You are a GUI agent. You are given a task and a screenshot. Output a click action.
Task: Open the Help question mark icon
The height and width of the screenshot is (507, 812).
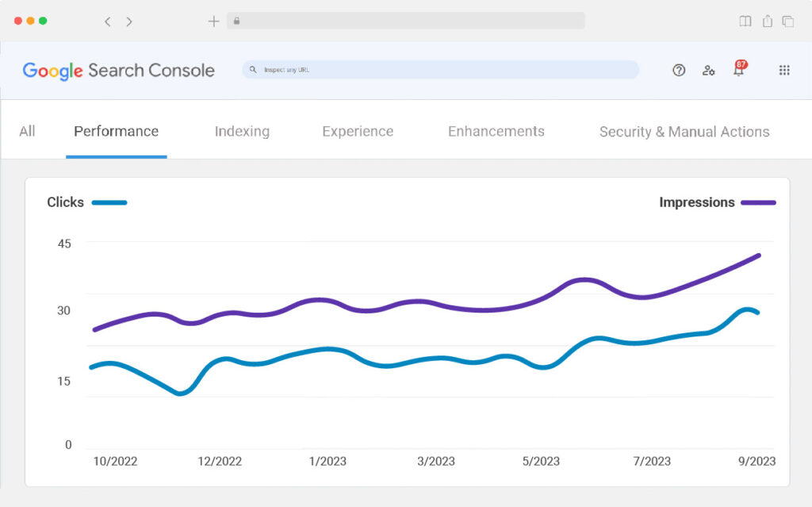point(679,70)
